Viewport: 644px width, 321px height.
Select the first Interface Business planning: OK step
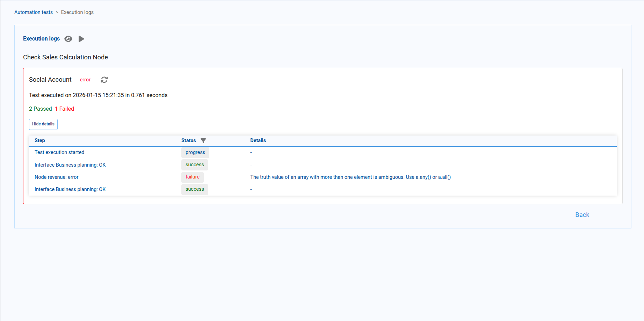70,165
